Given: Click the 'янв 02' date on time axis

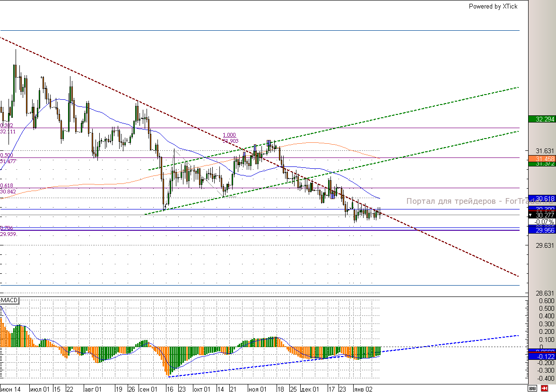Looking at the screenshot, I should point(363,389).
